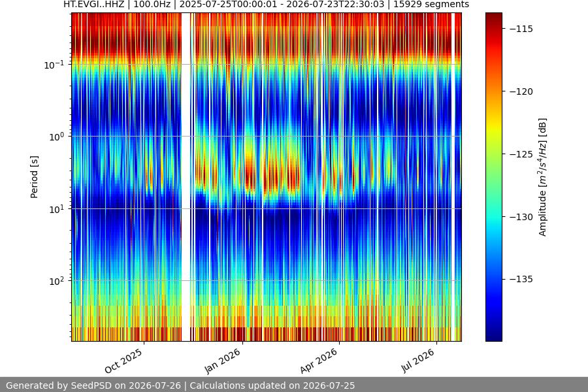Click the 10⁰ period tick label
The width and height of the screenshot is (588, 392).
click(57, 137)
